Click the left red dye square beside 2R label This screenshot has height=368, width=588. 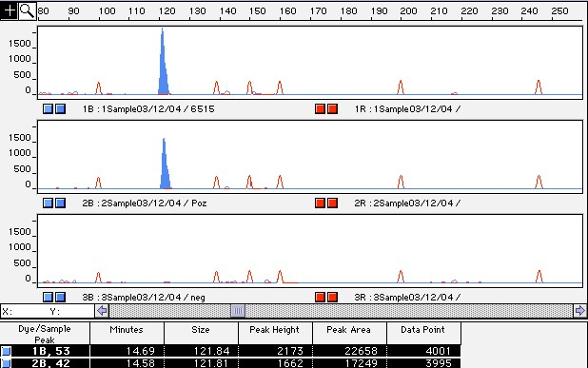(x=320, y=203)
